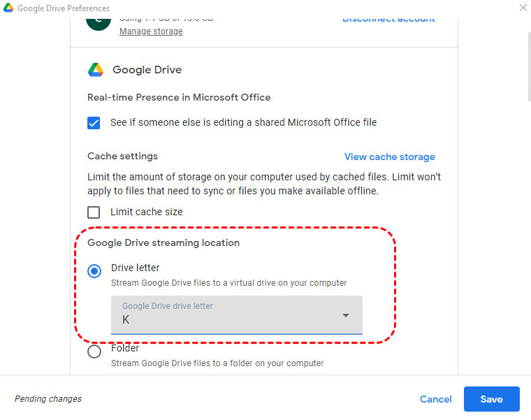The width and height of the screenshot is (531, 420).
Task: Click the Real-time Presence in Microsoft Office heading
Action: [x=179, y=97]
